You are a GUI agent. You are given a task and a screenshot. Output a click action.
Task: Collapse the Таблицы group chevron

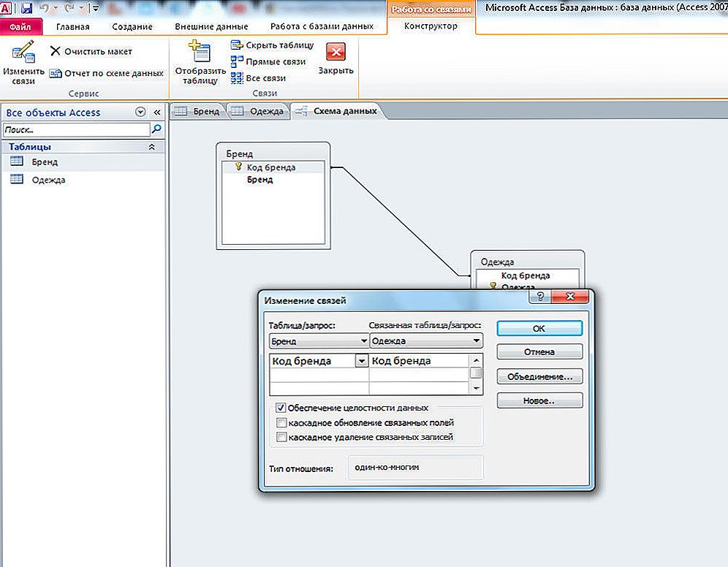(151, 147)
